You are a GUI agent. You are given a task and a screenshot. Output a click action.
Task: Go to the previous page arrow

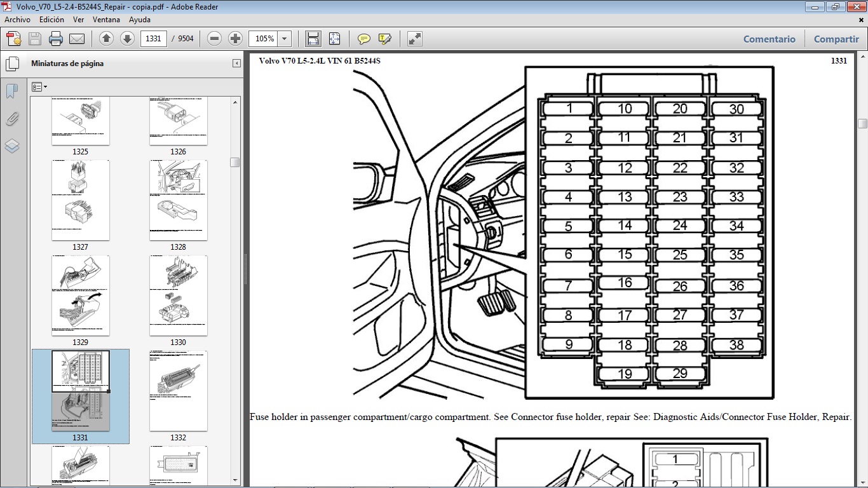coord(107,39)
